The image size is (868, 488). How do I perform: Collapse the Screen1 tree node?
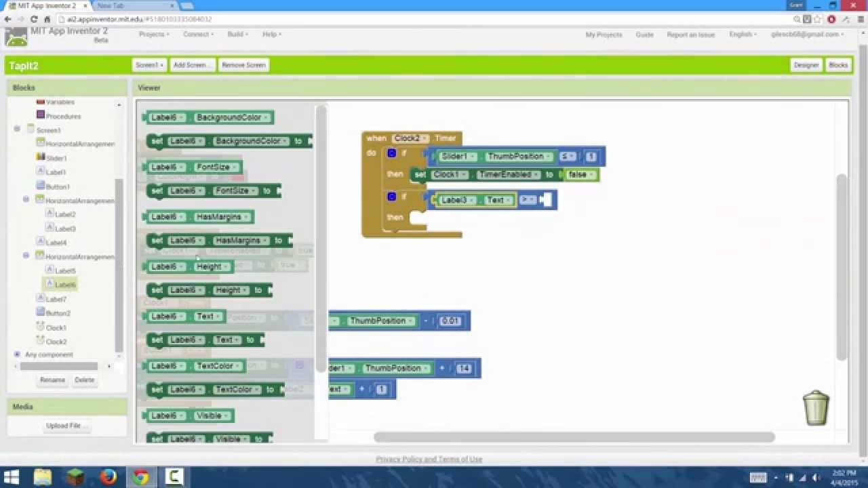tap(17, 129)
